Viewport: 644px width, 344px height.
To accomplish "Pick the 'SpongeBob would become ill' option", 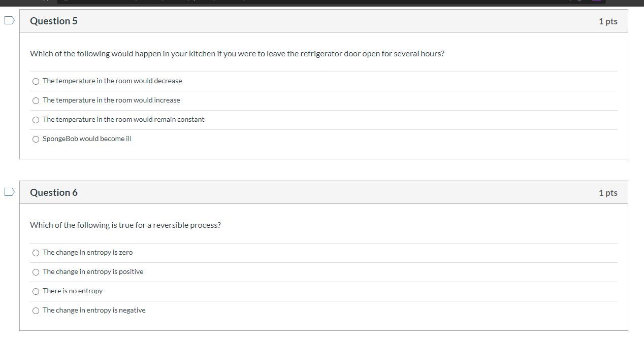I will point(36,139).
